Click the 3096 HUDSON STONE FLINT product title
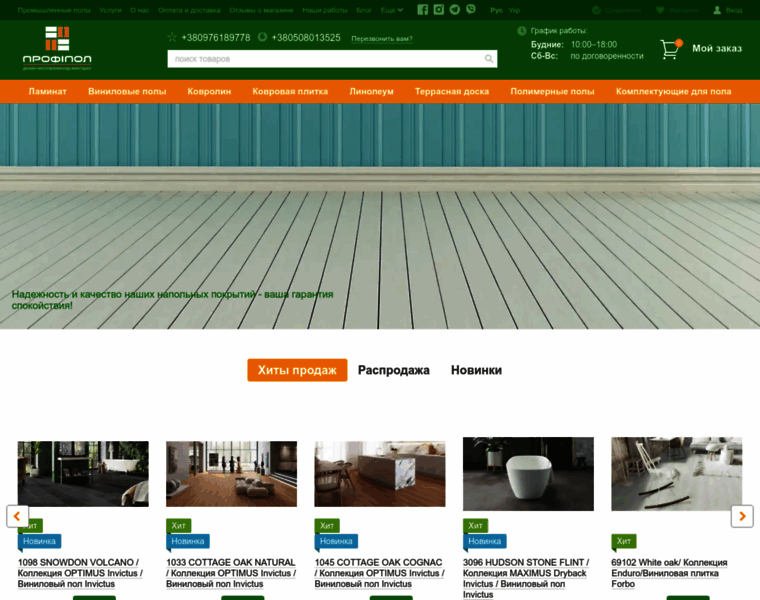The height and width of the screenshot is (600, 760). point(526,579)
